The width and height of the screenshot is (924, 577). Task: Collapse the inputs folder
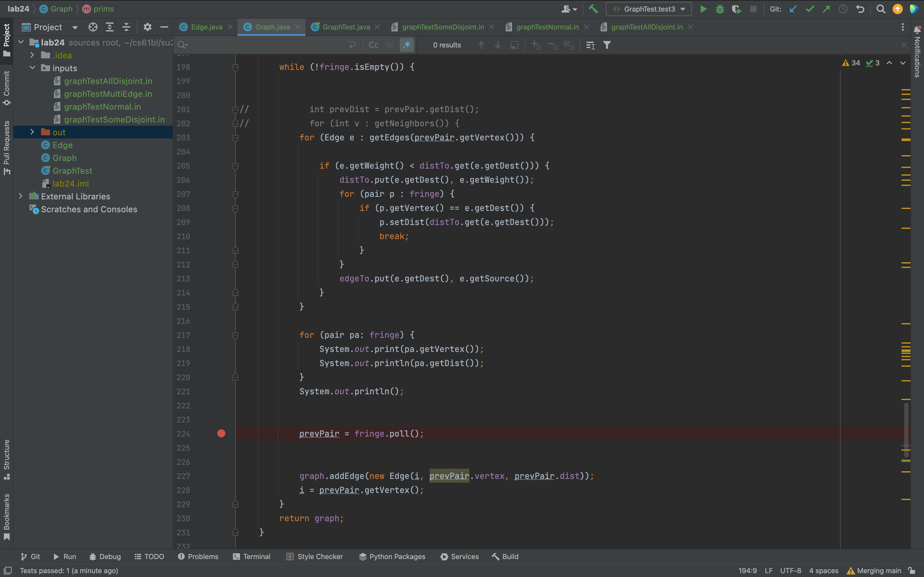pos(32,68)
